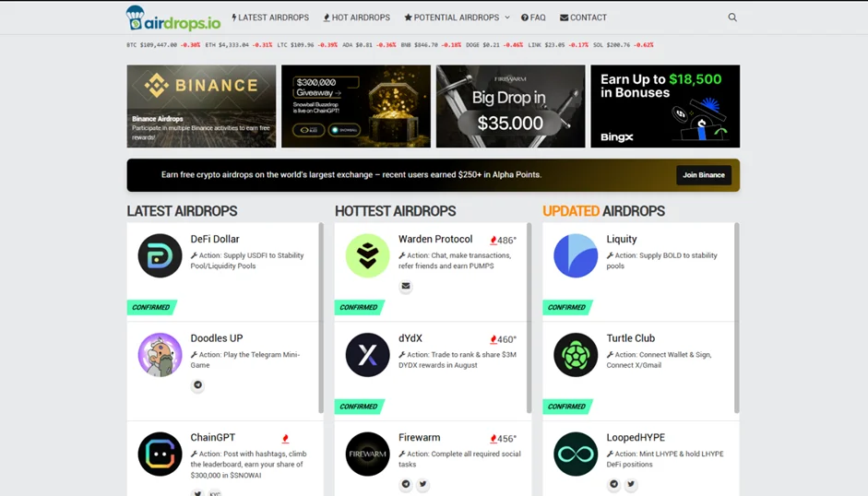Image resolution: width=868 pixels, height=496 pixels.
Task: Open the Warden Protocol airdrop title
Action: [435, 239]
